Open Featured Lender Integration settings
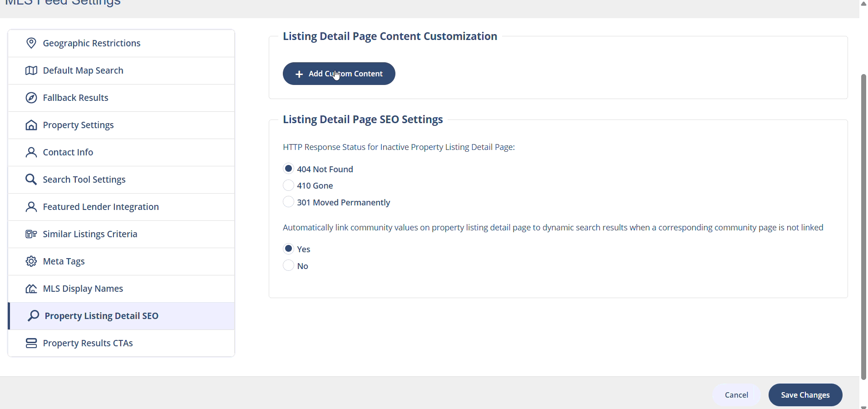The image size is (868, 409). click(x=121, y=207)
